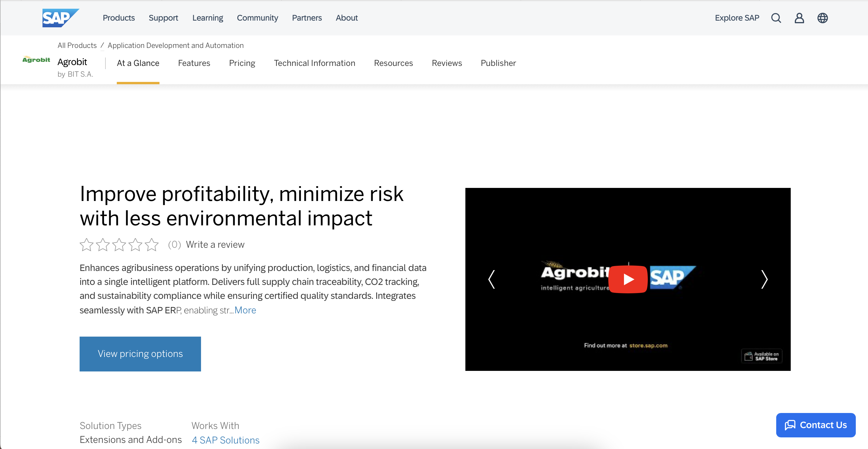868x449 pixels.
Task: Select the third rating star
Action: (x=119, y=245)
